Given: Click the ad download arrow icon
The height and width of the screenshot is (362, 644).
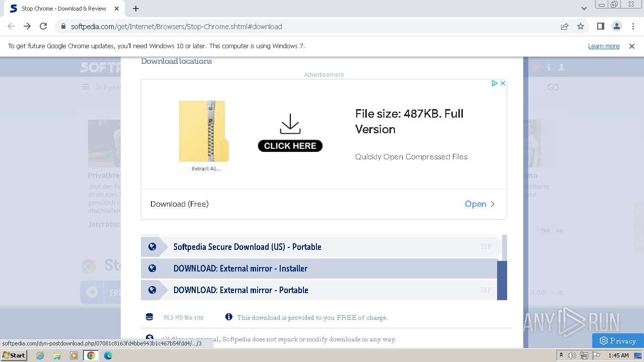Looking at the screenshot, I should click(x=290, y=124).
